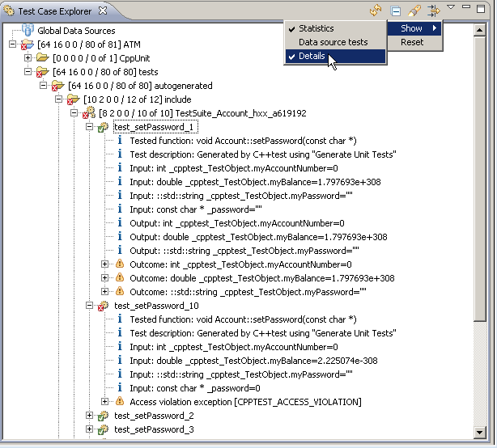Collapse the autogenerated folder node
497x448 pixels.
[x=43, y=86]
